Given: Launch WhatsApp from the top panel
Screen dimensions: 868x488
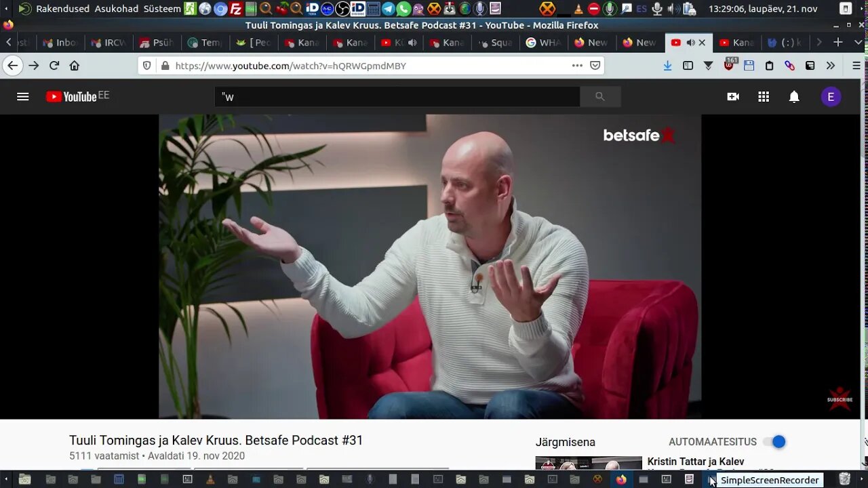Looking at the screenshot, I should pyautogui.click(x=403, y=9).
